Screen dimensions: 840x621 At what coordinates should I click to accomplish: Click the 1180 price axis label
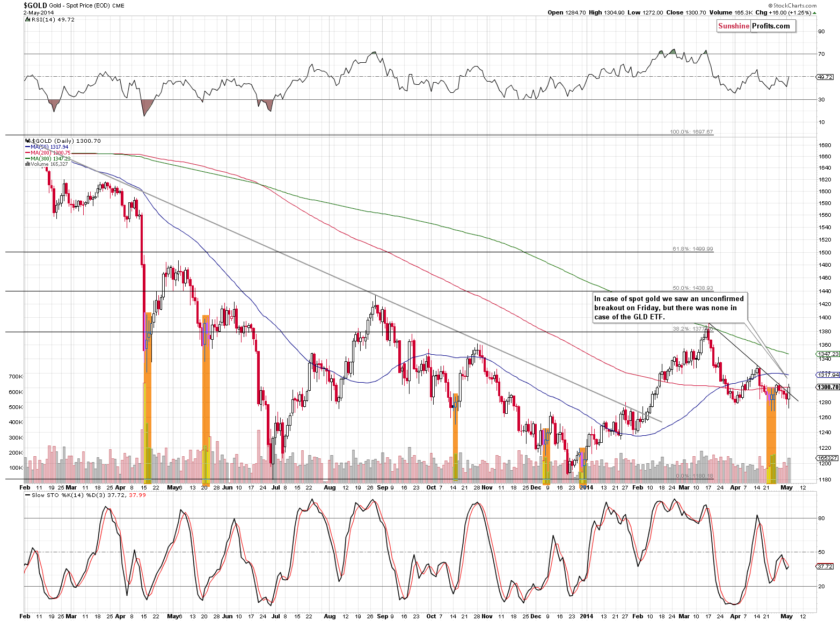[x=824, y=479]
